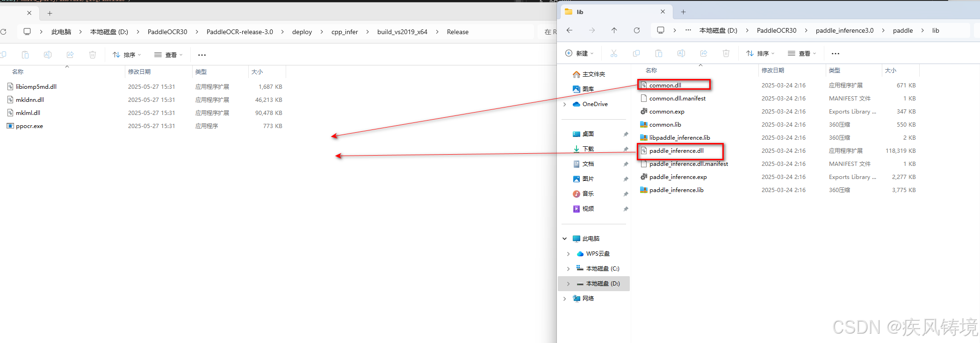980x343 pixels.
Task: Click the share icon in Release window toolbar
Action: coord(70,55)
